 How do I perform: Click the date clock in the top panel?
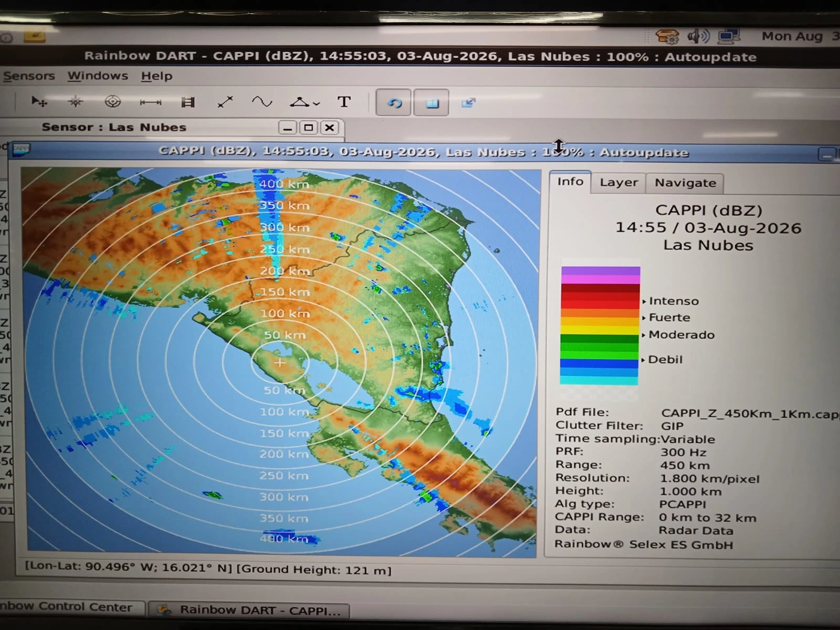click(800, 36)
